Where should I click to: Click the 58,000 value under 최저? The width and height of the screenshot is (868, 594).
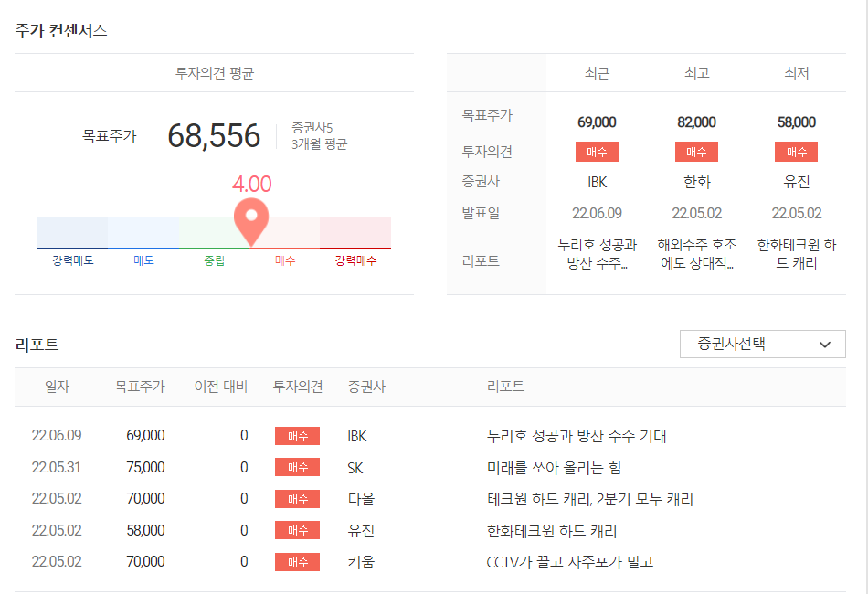796,122
